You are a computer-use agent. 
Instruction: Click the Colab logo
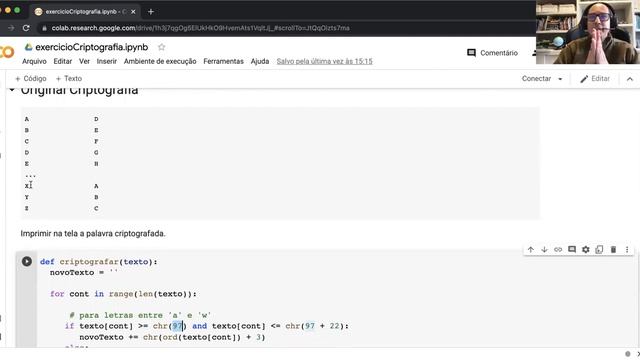point(7,52)
